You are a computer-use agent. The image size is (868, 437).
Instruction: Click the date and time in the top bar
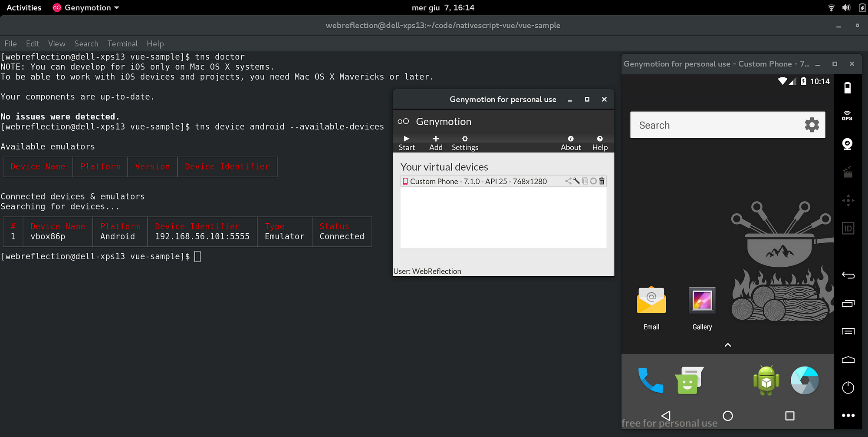coord(443,7)
